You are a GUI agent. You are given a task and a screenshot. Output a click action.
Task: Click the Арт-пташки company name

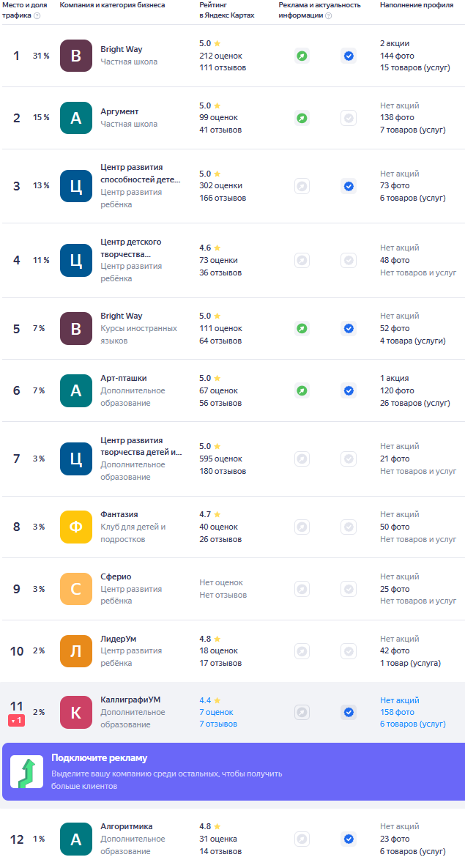pos(124,378)
